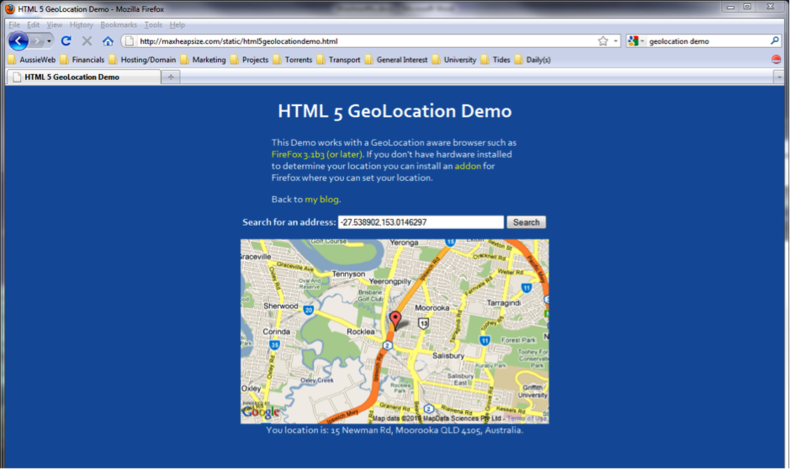
Task: Click the Yeerongpilly label on the map
Action: pyautogui.click(x=390, y=282)
